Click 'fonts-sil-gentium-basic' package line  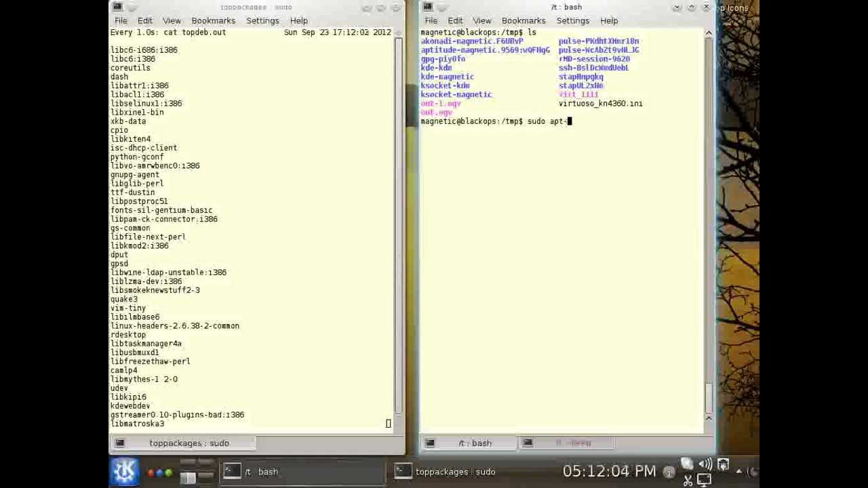tap(161, 210)
